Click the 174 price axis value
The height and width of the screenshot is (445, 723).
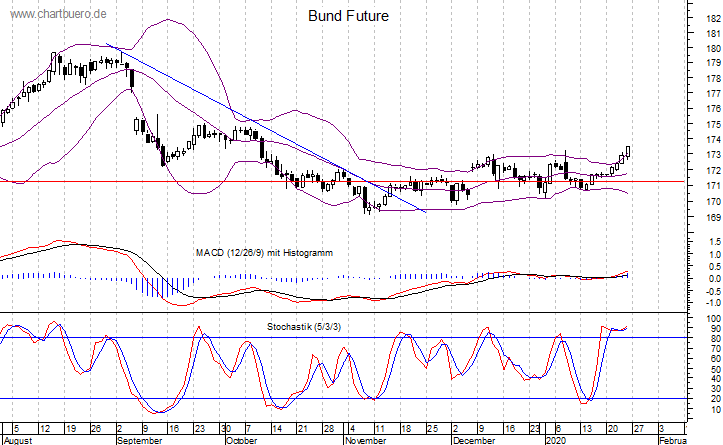[713, 140]
